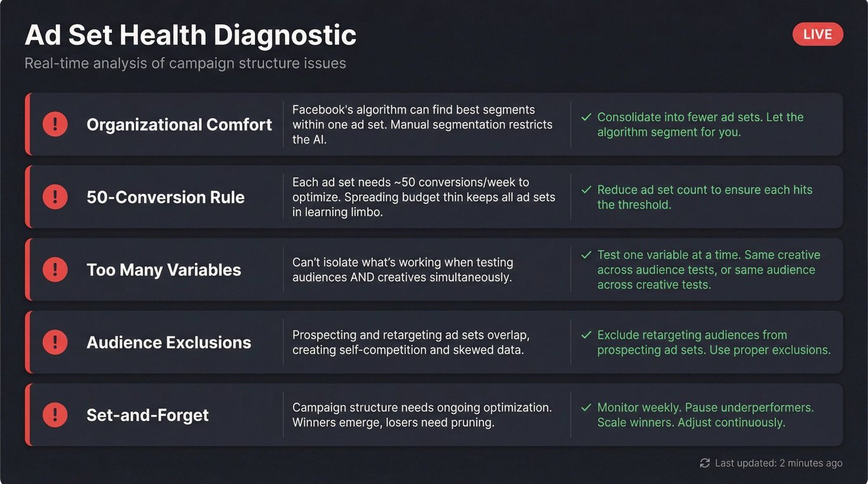Click the refresh icon near Last updated
868x484 pixels.
coord(704,463)
